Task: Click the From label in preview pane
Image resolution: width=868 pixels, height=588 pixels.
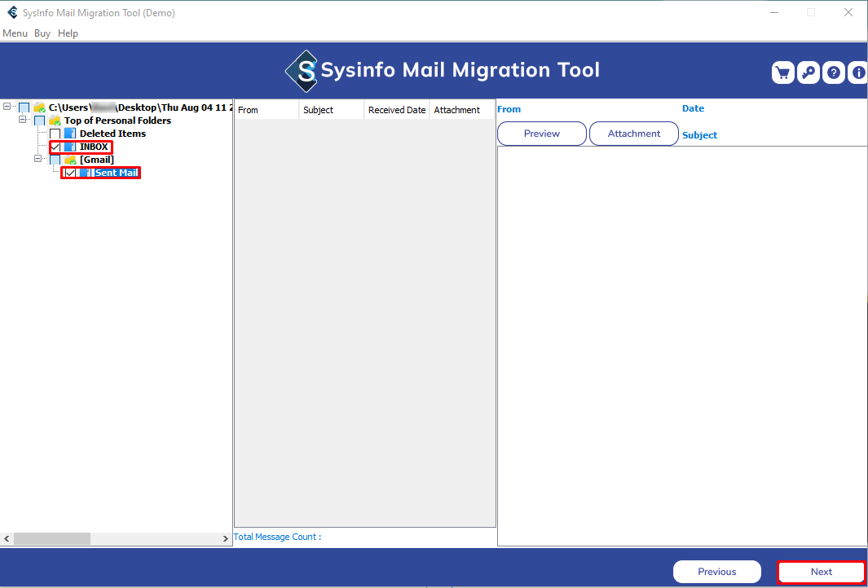Action: (x=509, y=109)
